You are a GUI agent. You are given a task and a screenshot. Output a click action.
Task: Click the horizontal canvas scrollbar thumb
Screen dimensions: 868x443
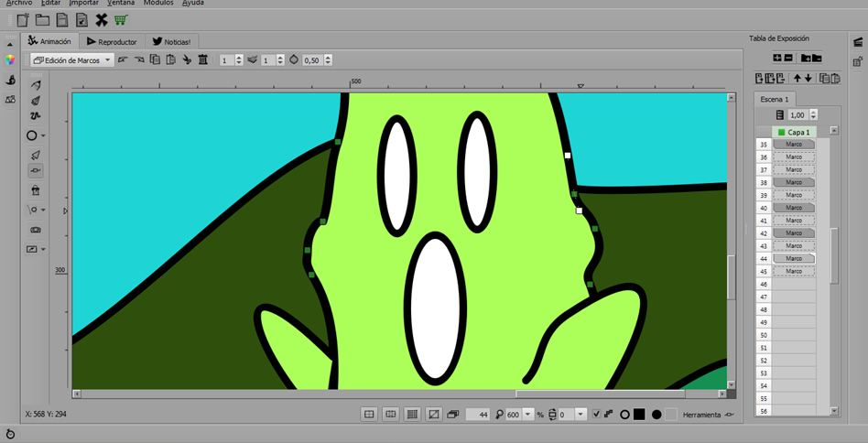point(600,394)
